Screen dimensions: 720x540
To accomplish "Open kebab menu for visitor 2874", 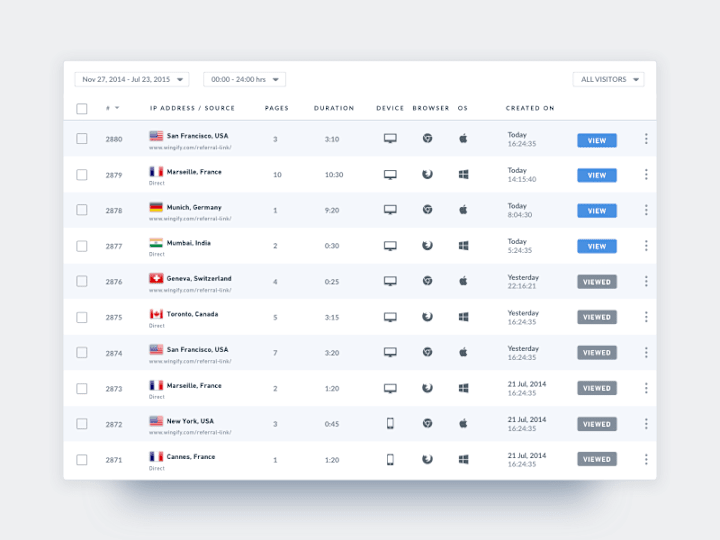I will coord(646,352).
